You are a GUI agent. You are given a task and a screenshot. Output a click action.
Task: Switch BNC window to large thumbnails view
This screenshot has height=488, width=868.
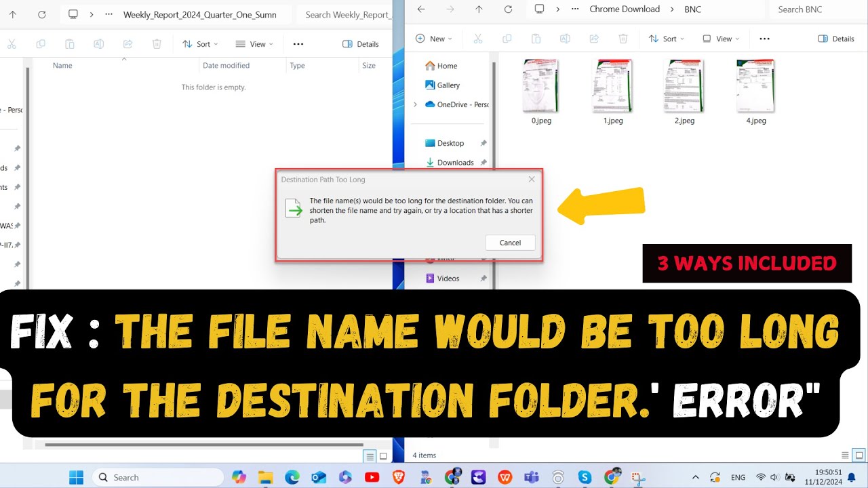pyautogui.click(x=859, y=455)
